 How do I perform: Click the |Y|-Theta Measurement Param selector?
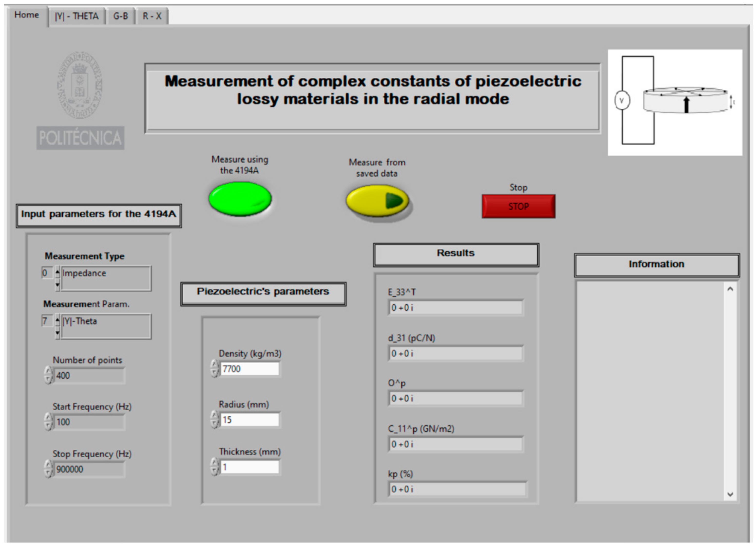pos(106,326)
